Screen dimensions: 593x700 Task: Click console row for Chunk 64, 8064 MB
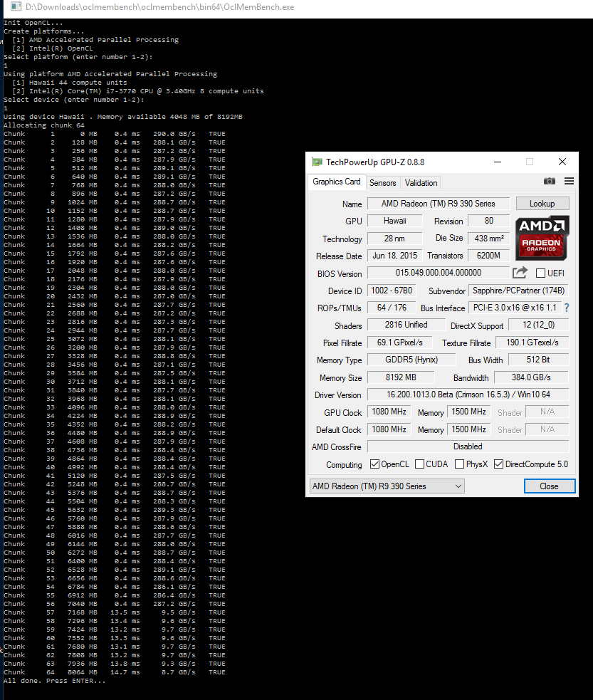tap(114, 672)
